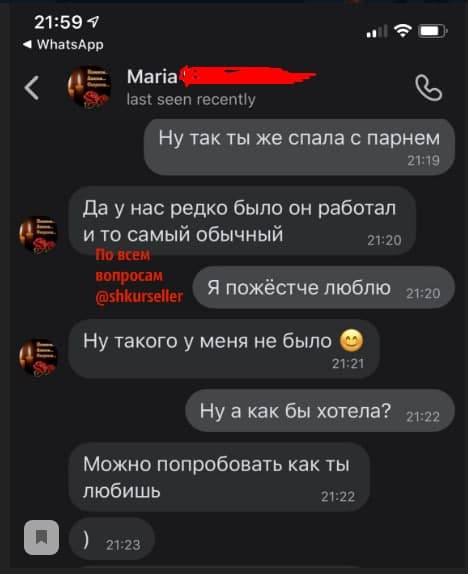Tap the smiling emoji in message

coord(352,341)
